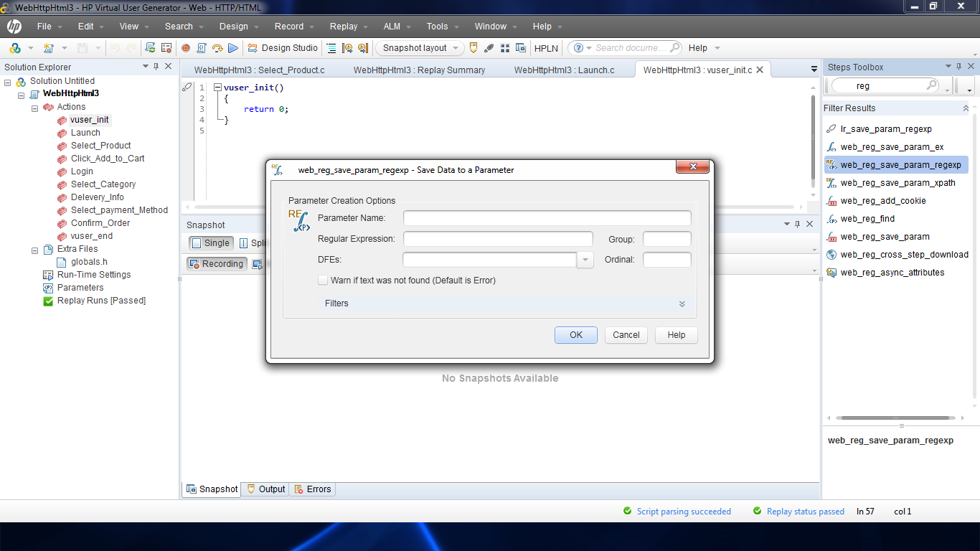The width and height of the screenshot is (980, 551).
Task: Select web_reg_async_attributes step
Action: (x=892, y=273)
